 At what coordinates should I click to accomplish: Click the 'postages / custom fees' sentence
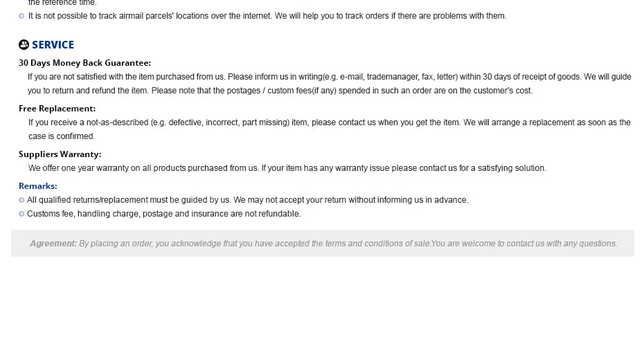tap(342, 90)
